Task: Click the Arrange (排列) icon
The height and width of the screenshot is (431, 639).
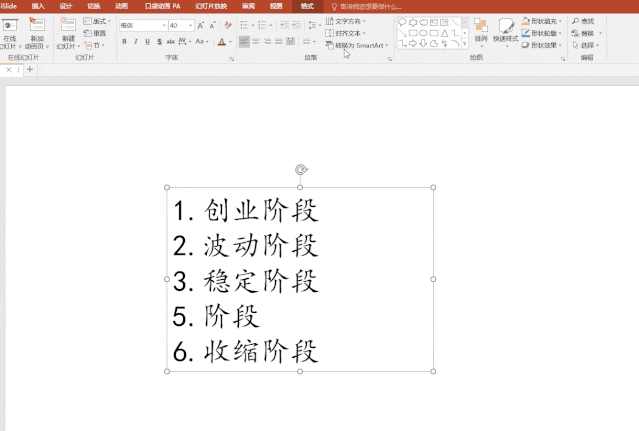Action: (481, 31)
